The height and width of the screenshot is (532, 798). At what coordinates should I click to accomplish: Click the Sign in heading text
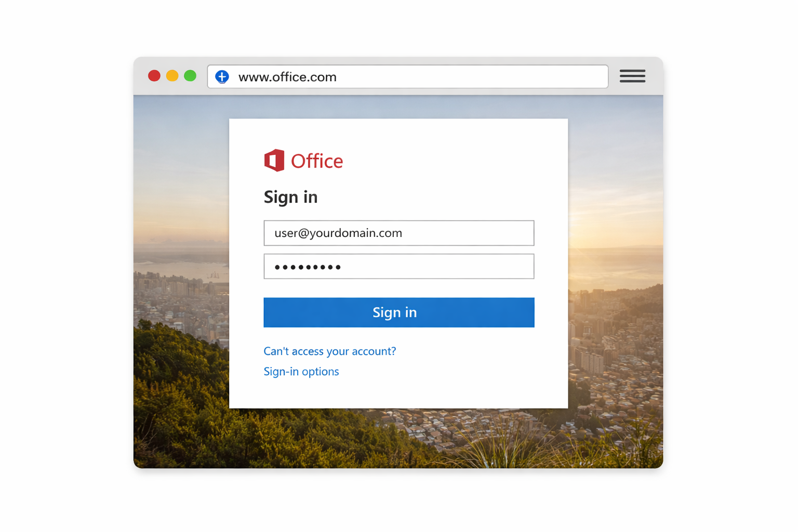291,197
